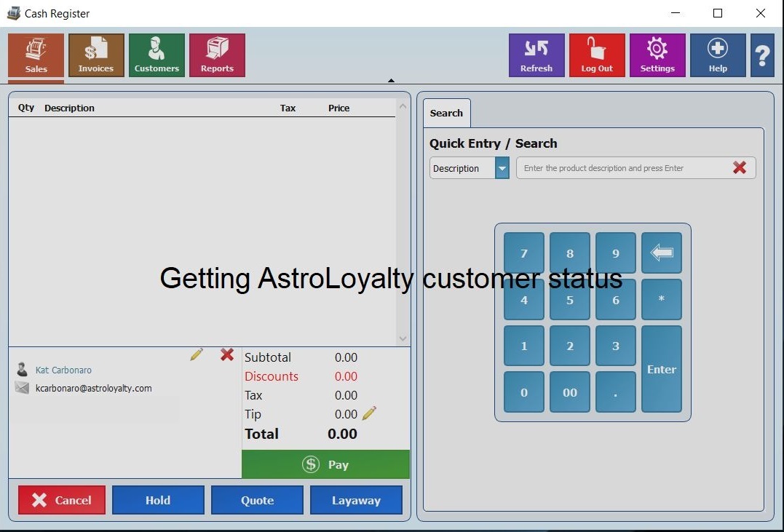The width and height of the screenshot is (784, 532).
Task: Open the Reports section
Action: 217,55
